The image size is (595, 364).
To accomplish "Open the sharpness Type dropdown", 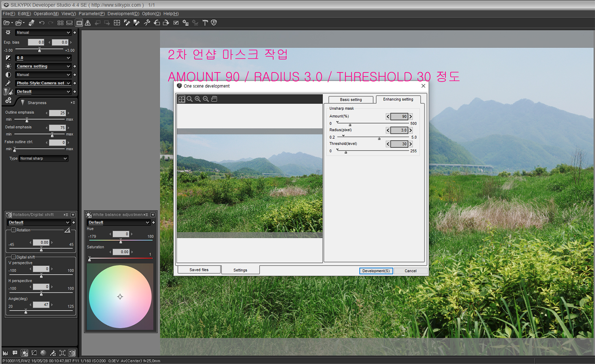I will pyautogui.click(x=44, y=159).
